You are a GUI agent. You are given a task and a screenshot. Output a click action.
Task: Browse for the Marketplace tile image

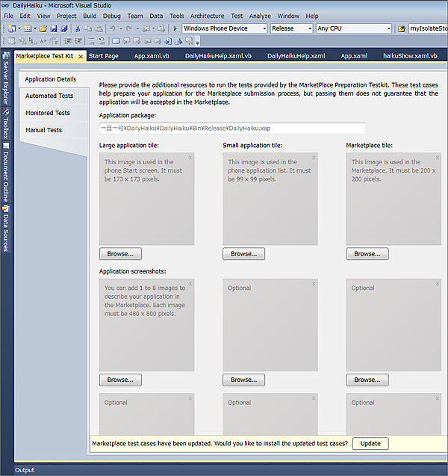pyautogui.click(x=367, y=254)
